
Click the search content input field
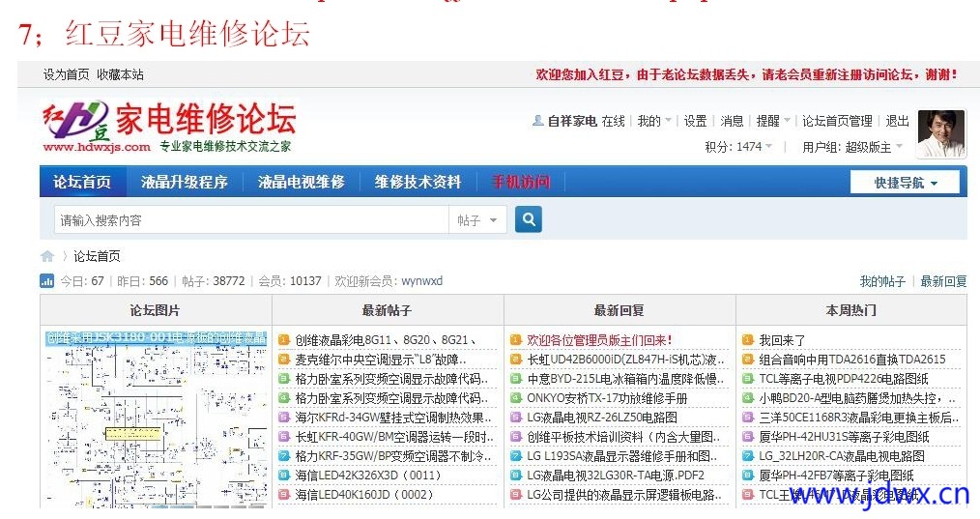click(x=251, y=220)
